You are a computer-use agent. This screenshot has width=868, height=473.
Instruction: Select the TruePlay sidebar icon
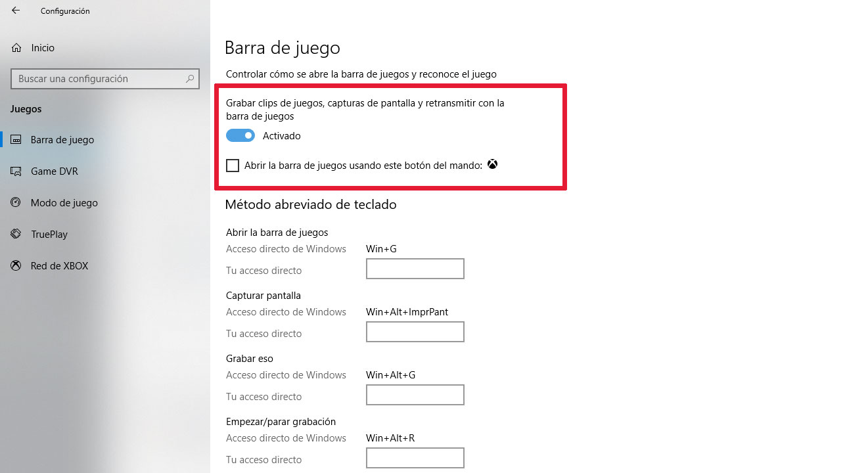point(16,235)
